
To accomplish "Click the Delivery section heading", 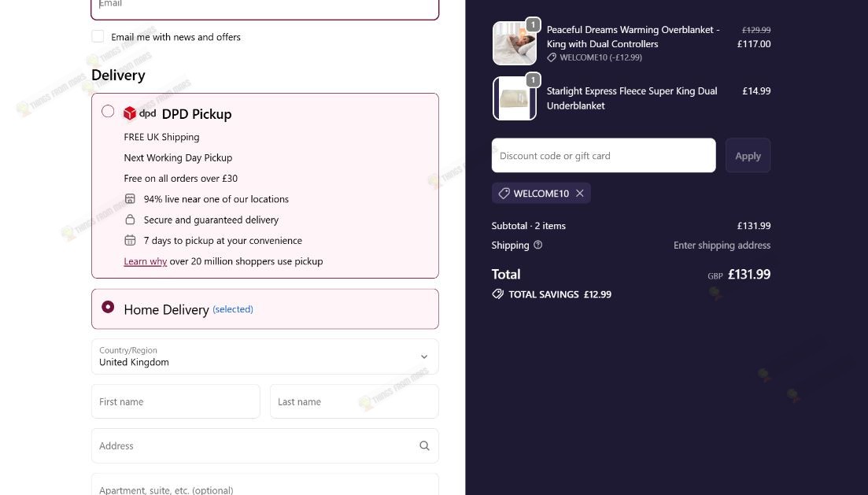I will click(119, 75).
